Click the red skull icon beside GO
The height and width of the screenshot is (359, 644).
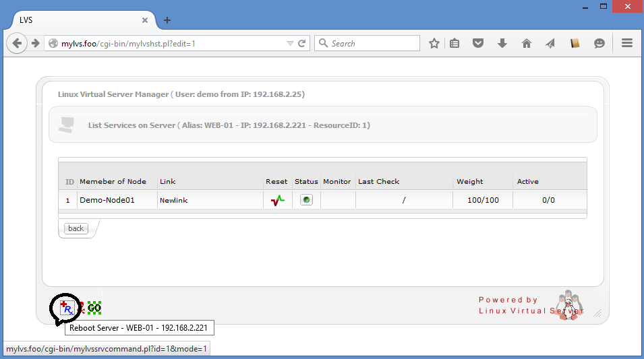(81, 308)
